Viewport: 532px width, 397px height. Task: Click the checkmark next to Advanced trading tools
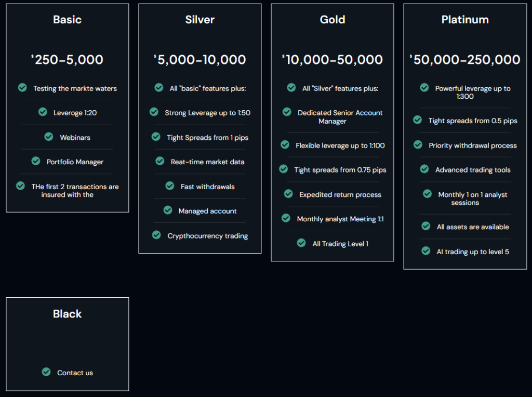click(x=424, y=169)
